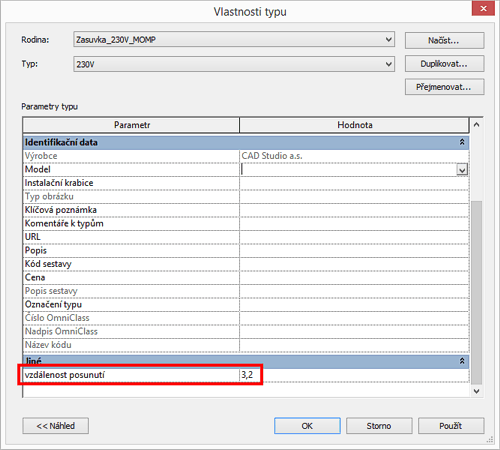Image resolution: width=500 pixels, height=450 pixels.
Task: Cancel with the Storno button
Action: click(379, 426)
